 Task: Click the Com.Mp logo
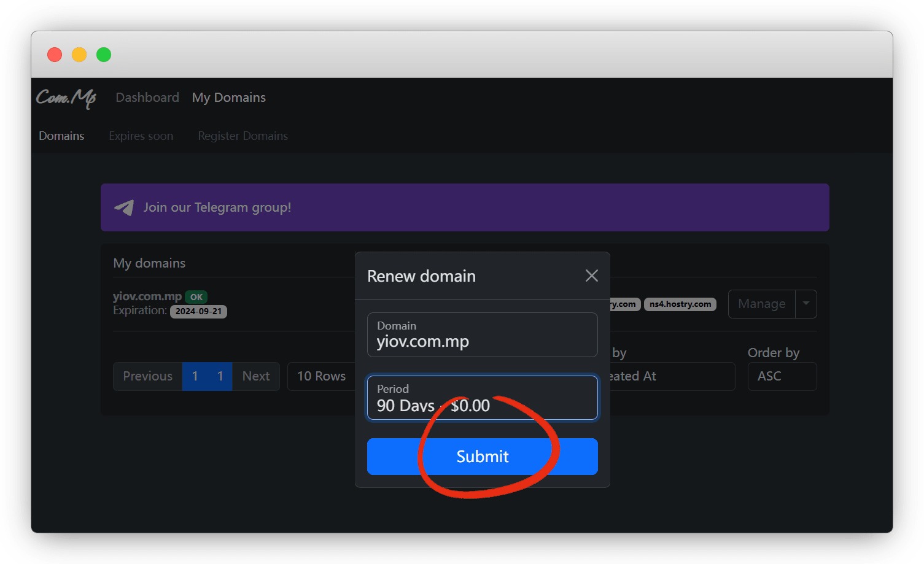pyautogui.click(x=66, y=98)
